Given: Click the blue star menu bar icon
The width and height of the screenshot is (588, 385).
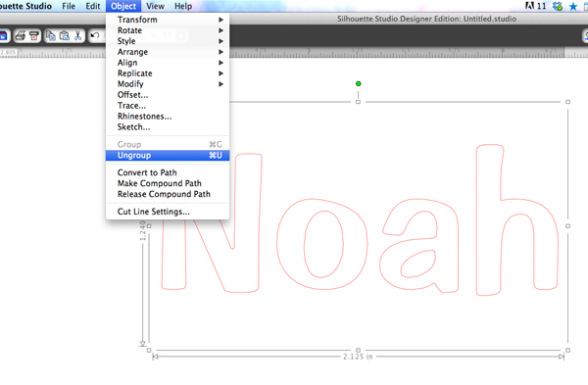Looking at the screenshot, I should (573, 7).
